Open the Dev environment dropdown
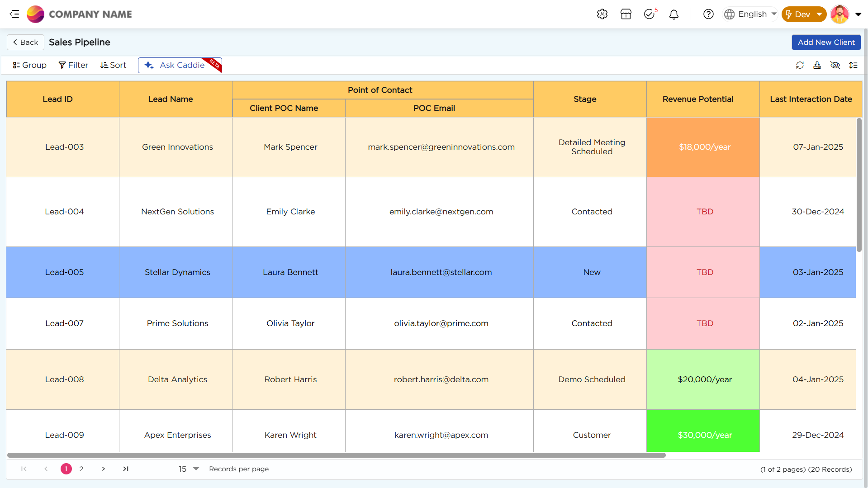This screenshot has height=488, width=868. tap(804, 14)
